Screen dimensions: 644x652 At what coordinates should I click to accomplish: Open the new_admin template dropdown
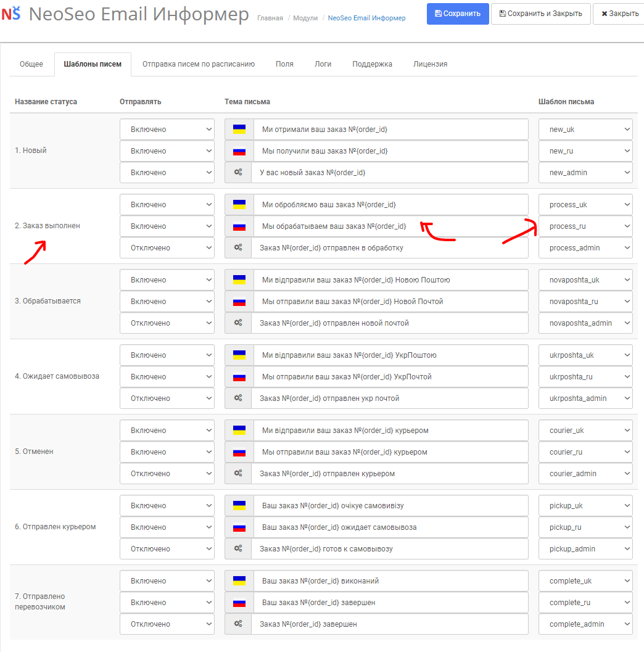click(x=585, y=173)
